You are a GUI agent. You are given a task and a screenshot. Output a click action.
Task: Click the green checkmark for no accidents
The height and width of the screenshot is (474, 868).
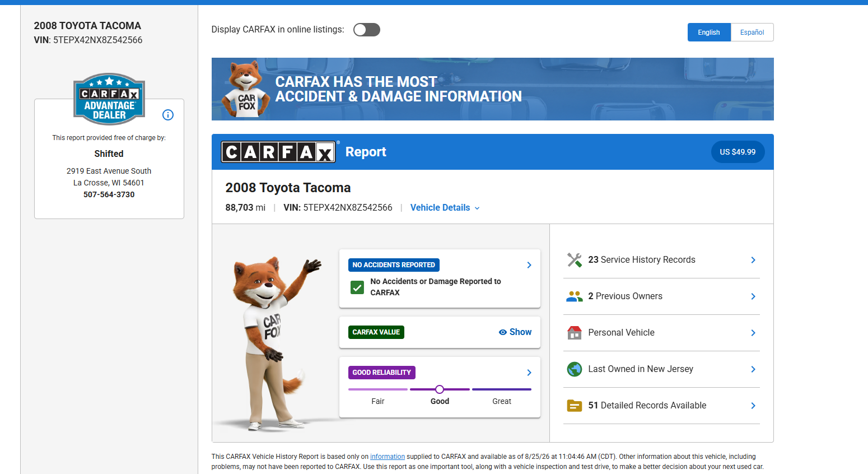pos(357,287)
